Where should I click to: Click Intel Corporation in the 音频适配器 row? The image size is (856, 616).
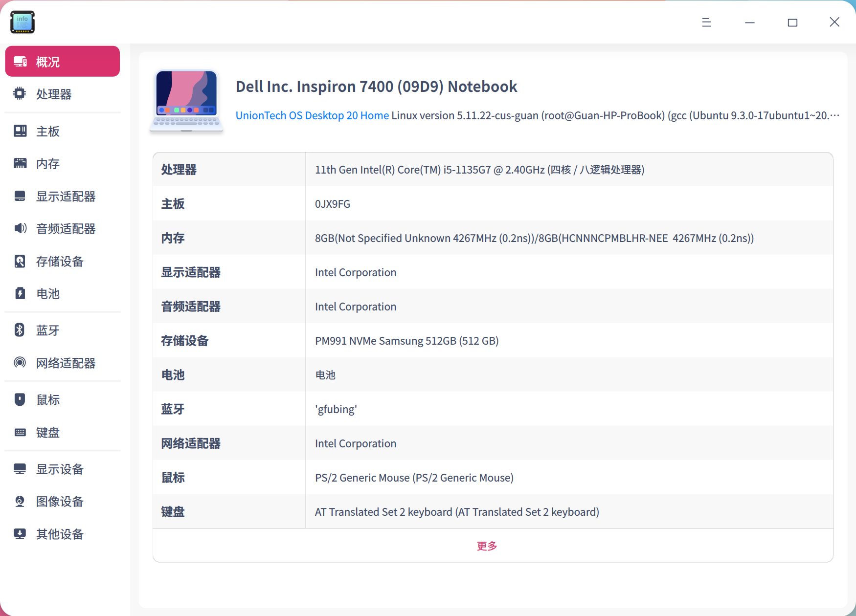pos(356,307)
